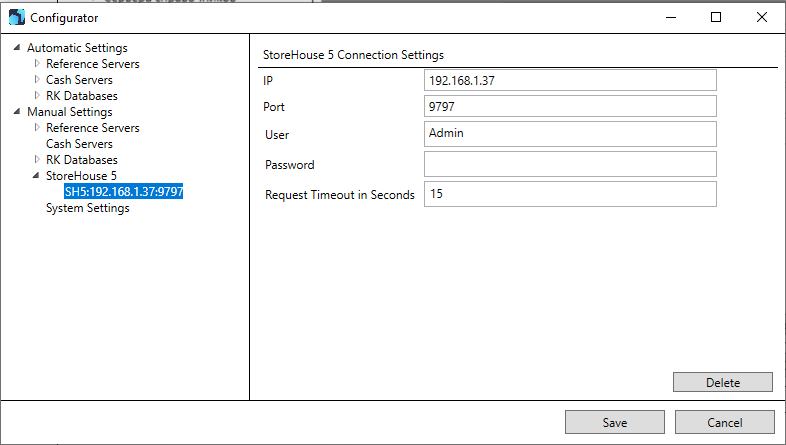Image resolution: width=786 pixels, height=445 pixels.
Task: Expand Reference Servers under Automatic Settings
Action: (37, 64)
